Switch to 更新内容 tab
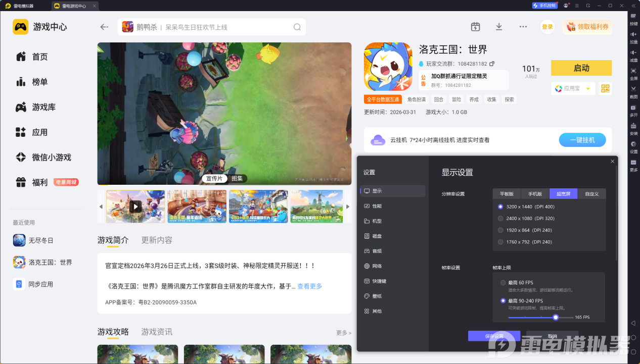 [x=157, y=240]
